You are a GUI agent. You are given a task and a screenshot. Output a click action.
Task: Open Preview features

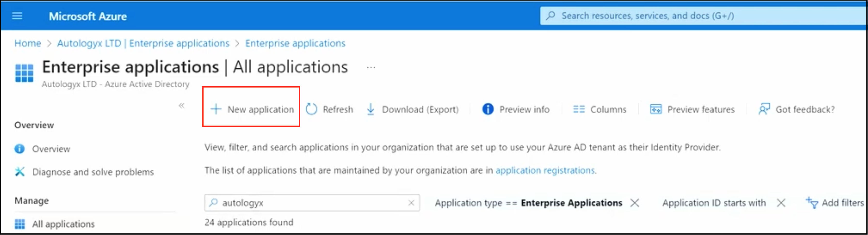(692, 109)
